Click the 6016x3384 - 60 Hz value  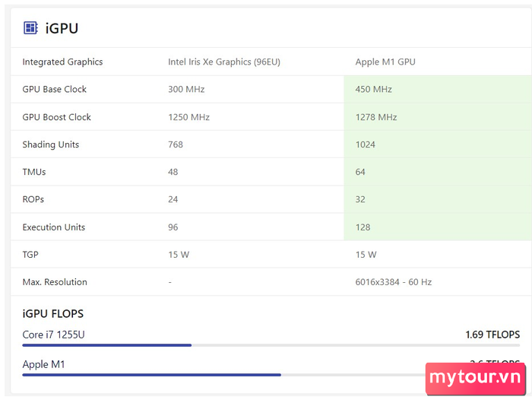click(x=393, y=282)
